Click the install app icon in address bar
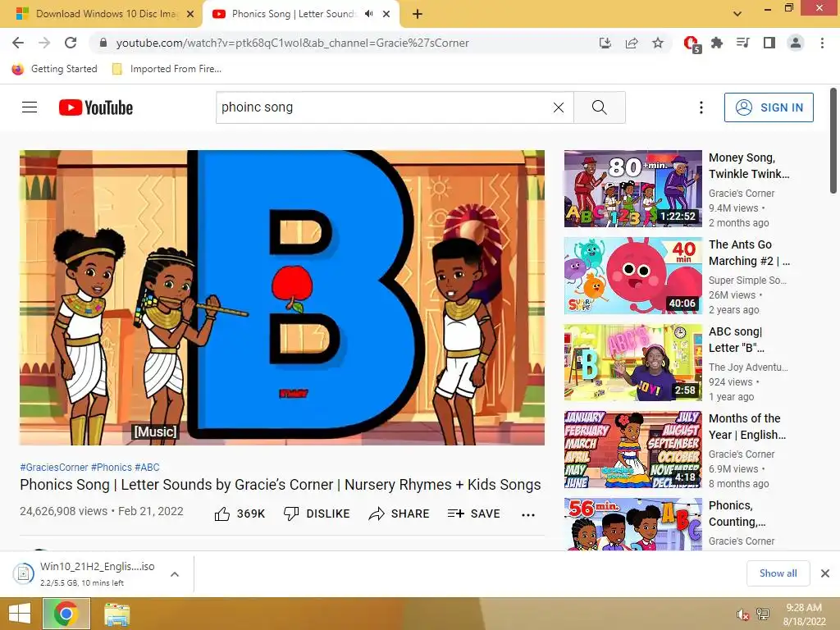The height and width of the screenshot is (630, 840). (605, 43)
